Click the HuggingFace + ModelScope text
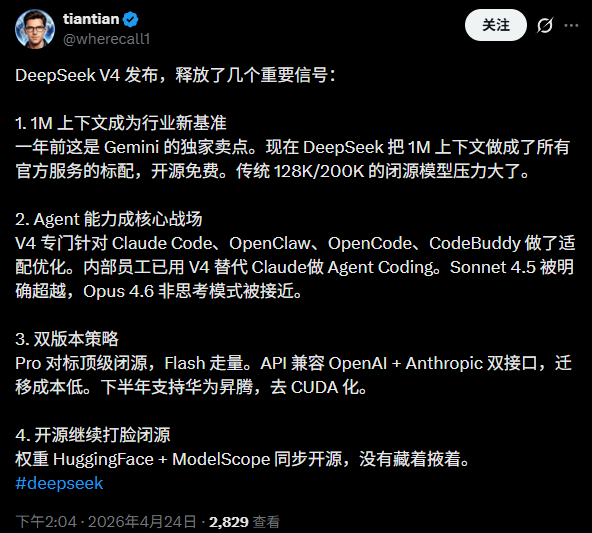Image resolution: width=592 pixels, height=533 pixels. pos(162,459)
